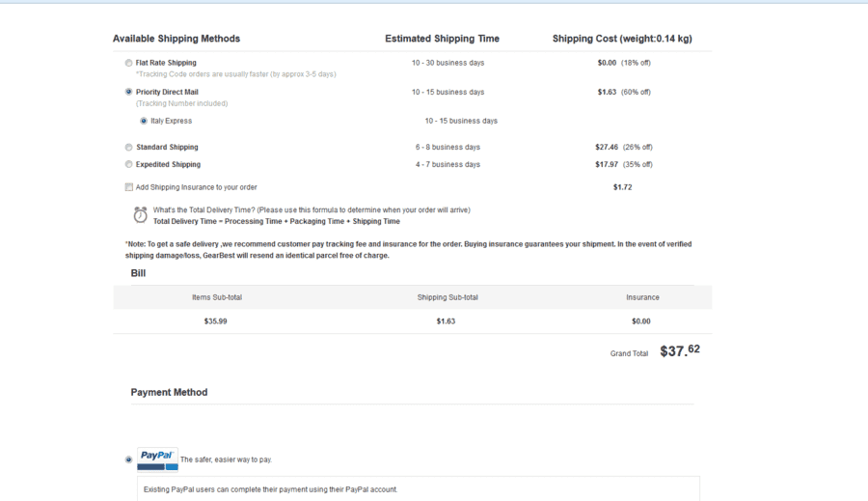Screen dimensions: 868x501
Task: Click the Shipping Sub-total column header
Action: (448, 297)
